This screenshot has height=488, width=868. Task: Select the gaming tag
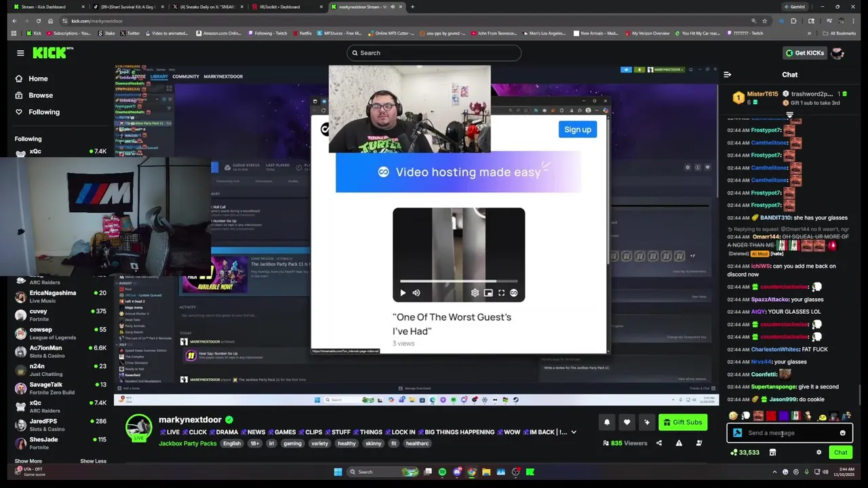pos(292,443)
